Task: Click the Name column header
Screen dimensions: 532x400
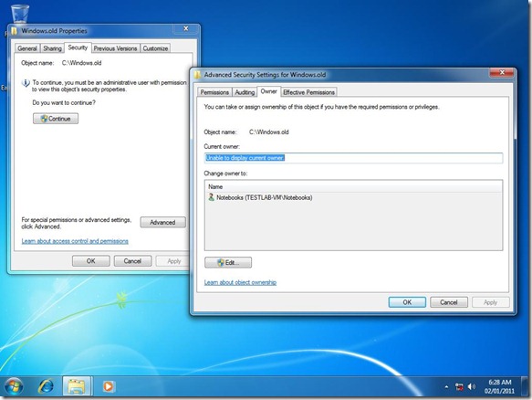Action: [x=353, y=186]
